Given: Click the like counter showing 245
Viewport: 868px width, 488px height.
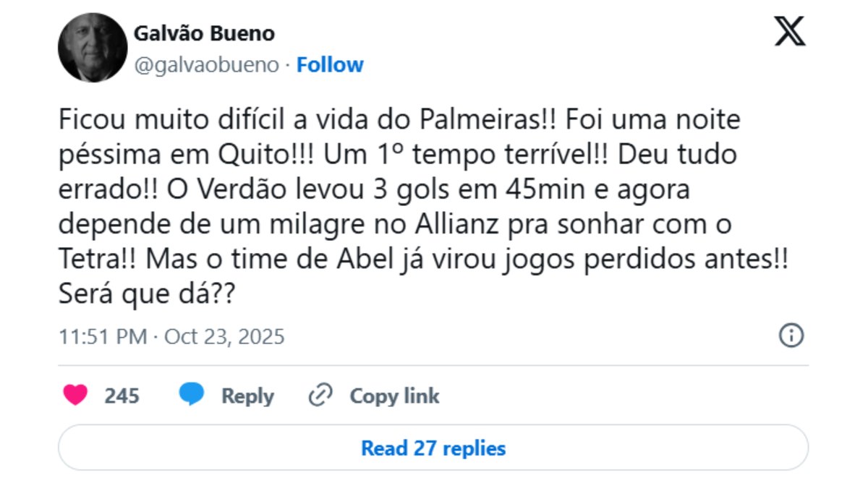Looking at the screenshot, I should (122, 395).
